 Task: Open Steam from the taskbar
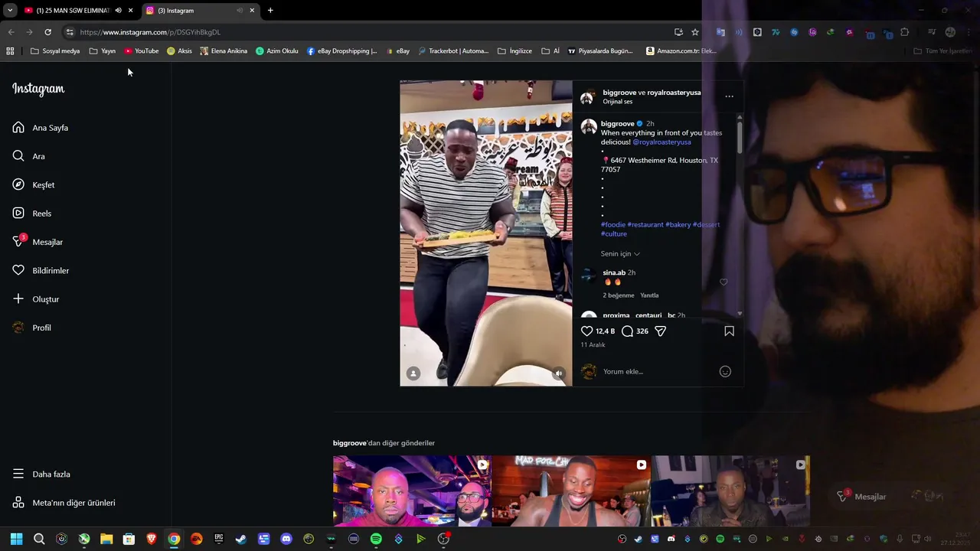pyautogui.click(x=241, y=539)
